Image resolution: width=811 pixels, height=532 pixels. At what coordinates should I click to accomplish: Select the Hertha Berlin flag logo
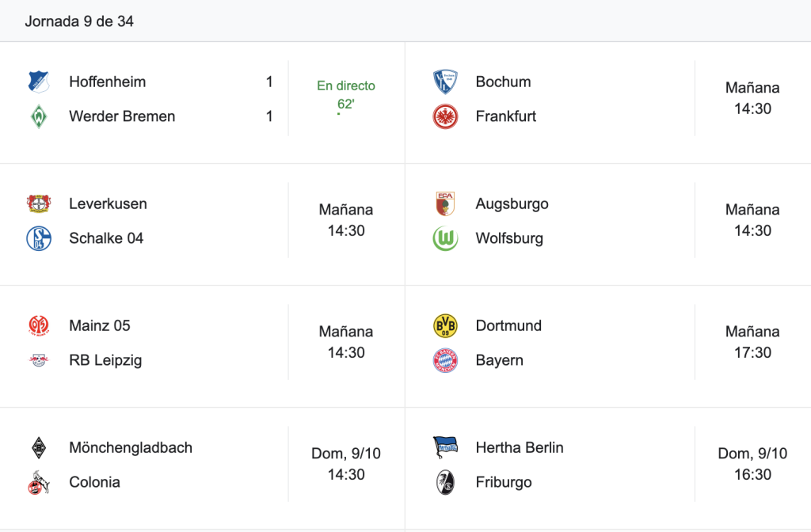(x=445, y=447)
